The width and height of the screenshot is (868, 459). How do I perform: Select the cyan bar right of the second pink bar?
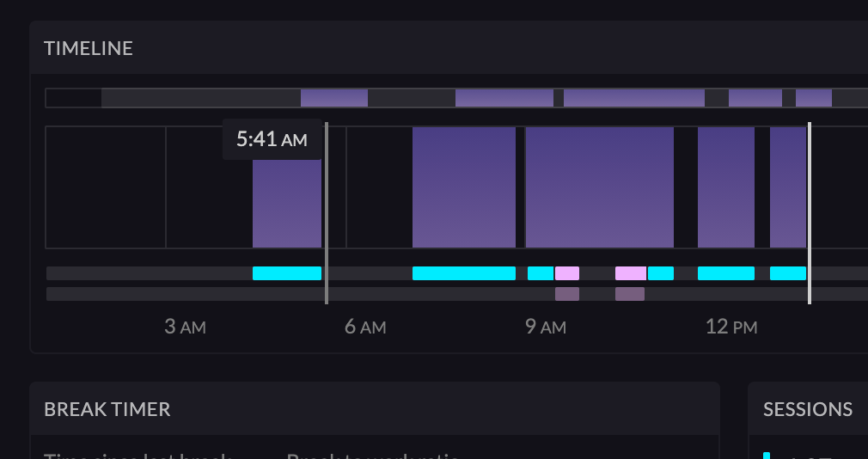click(661, 273)
